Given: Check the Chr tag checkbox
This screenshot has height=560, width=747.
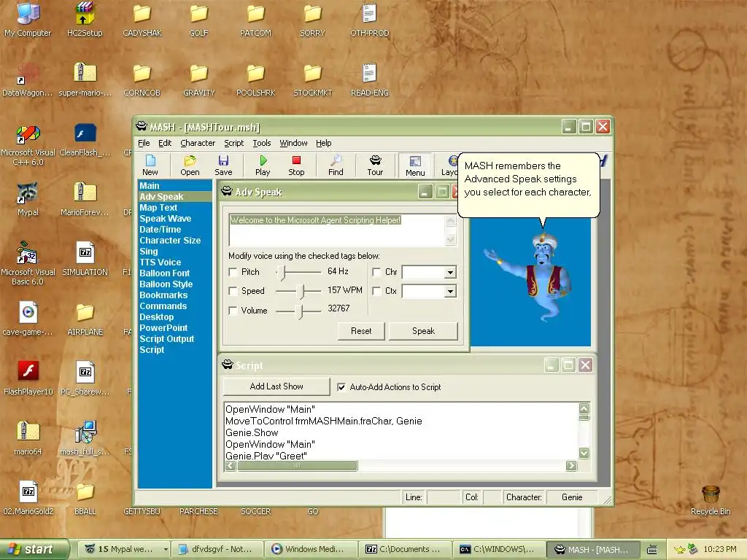Looking at the screenshot, I should pyautogui.click(x=376, y=272).
